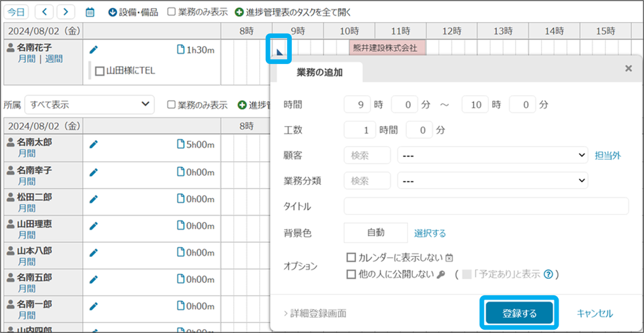This screenshot has width=644, height=333.
Task: Expand 詳細登録画面 link
Action: point(315,313)
